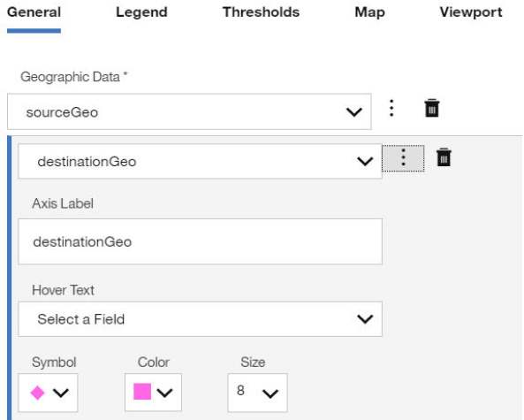Image resolution: width=524 pixels, height=420 pixels.
Task: Open the Hover Text Select a Field dropdown
Action: pos(200,319)
